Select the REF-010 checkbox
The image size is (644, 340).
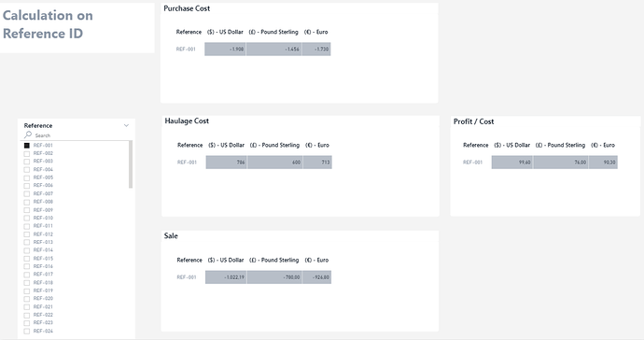pyautogui.click(x=27, y=218)
